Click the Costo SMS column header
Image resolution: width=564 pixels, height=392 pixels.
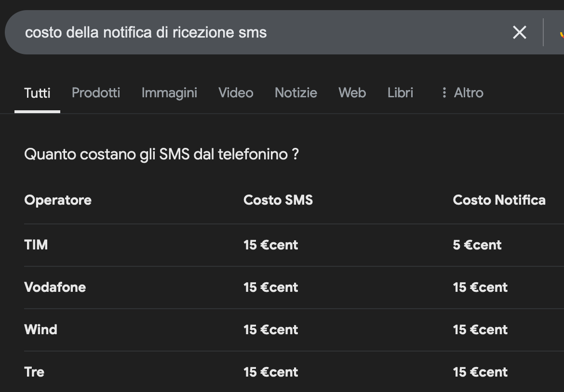[x=278, y=200]
